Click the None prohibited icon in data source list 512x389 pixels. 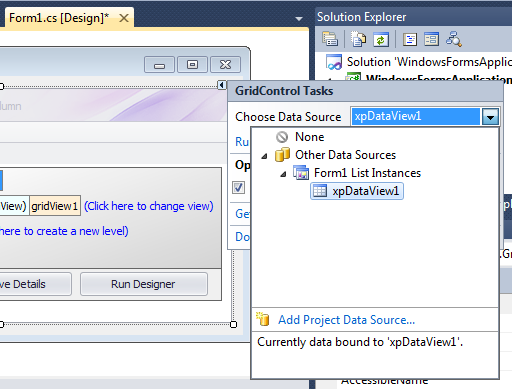click(282, 137)
